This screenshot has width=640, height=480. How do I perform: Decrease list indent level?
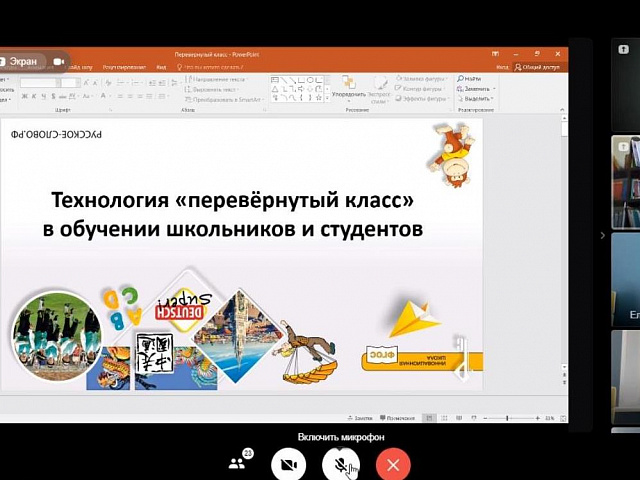click(x=152, y=83)
